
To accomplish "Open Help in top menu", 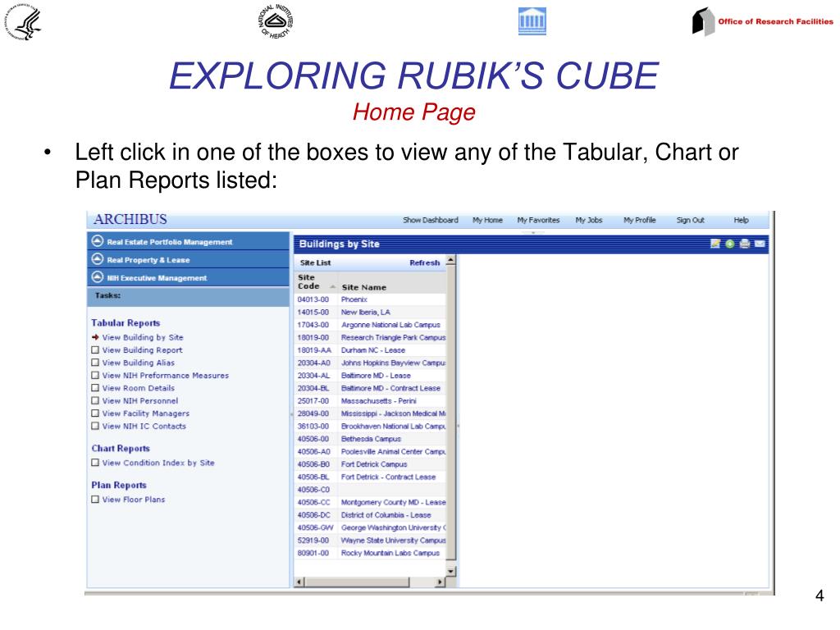I will click(x=741, y=220).
